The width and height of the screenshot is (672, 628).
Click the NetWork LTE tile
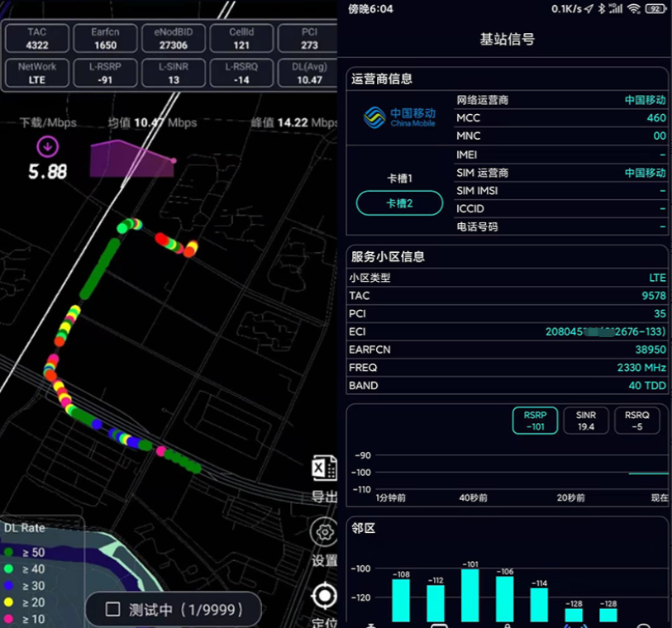click(37, 74)
